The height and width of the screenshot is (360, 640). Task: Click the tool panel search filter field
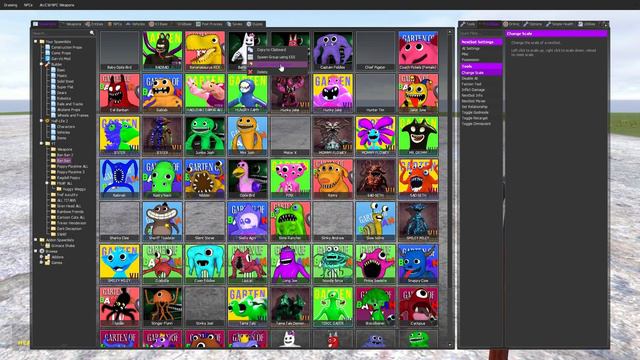481,33
